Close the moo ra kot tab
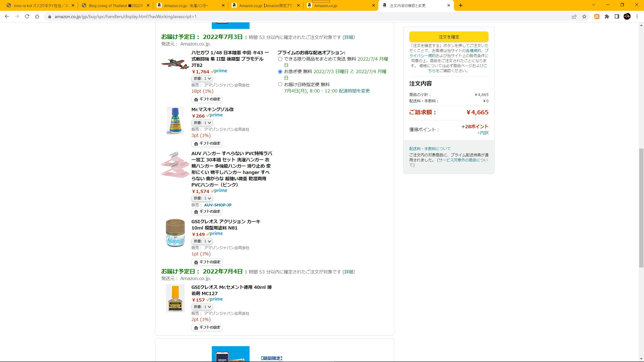The image size is (644, 362). tap(73, 5)
